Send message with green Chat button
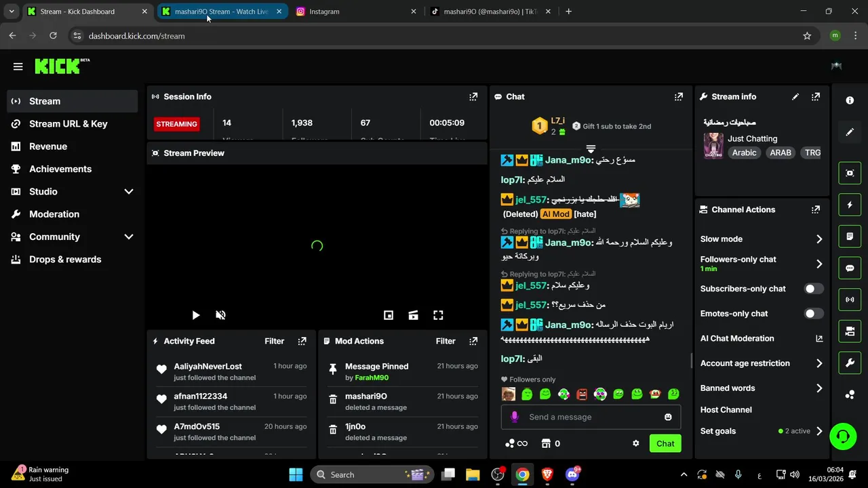This screenshot has height=488, width=868. [x=665, y=443]
